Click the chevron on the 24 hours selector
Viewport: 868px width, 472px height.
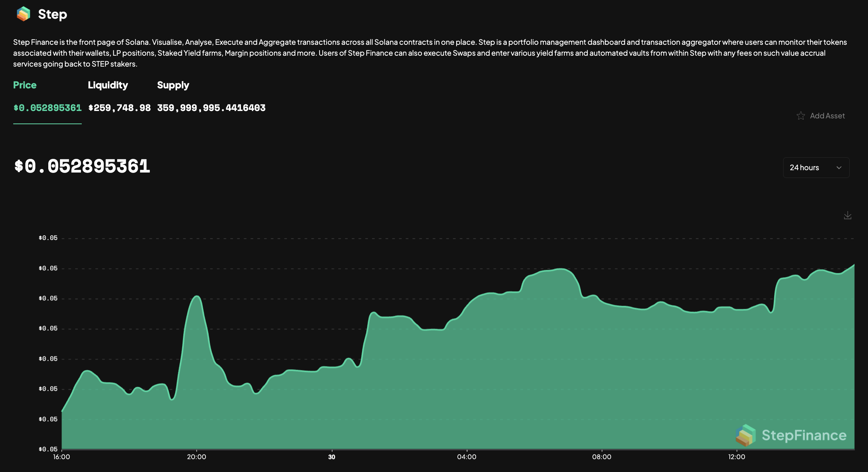point(839,167)
